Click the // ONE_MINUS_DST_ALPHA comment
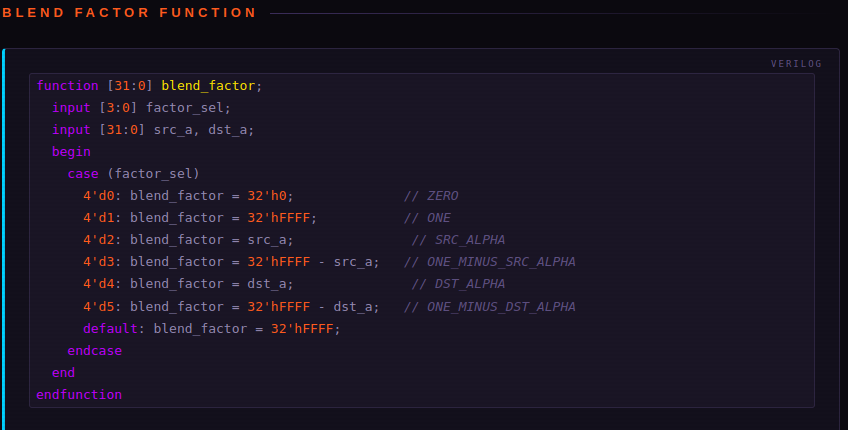Viewport: 848px width, 430px height. point(489,307)
